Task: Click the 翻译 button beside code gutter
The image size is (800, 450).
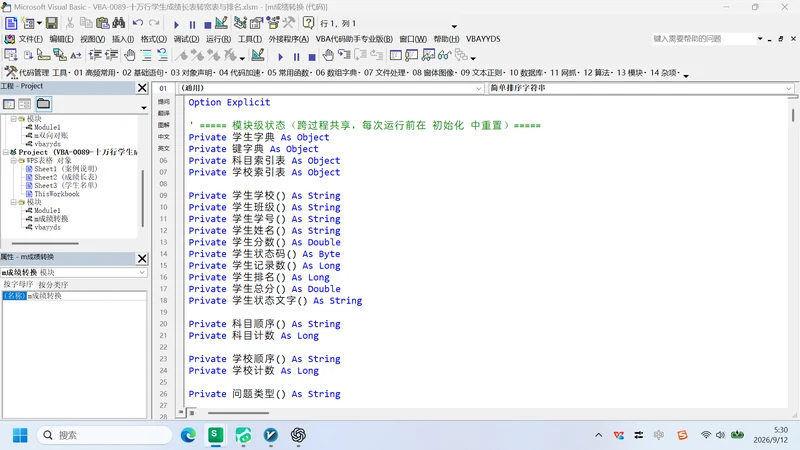Action: coord(164,113)
